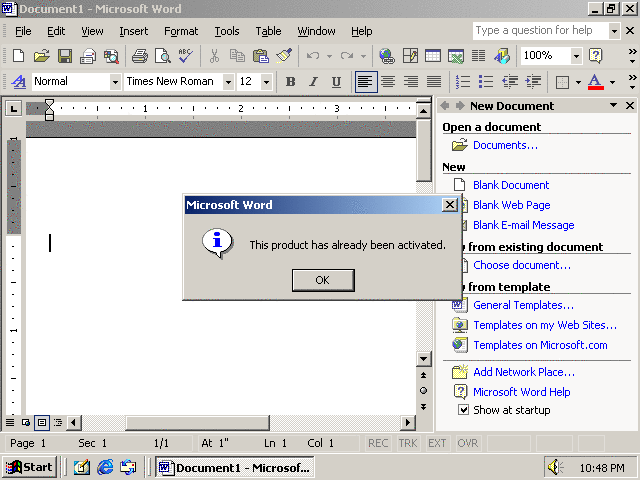Click the Blank Web Page link
Image resolution: width=640 pixels, height=480 pixels.
[511, 205]
